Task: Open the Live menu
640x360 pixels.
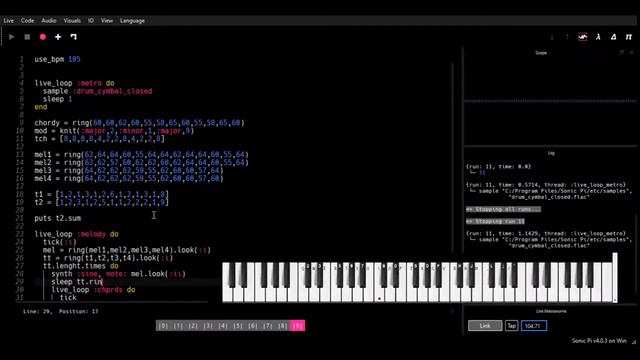Action: pos(9,20)
